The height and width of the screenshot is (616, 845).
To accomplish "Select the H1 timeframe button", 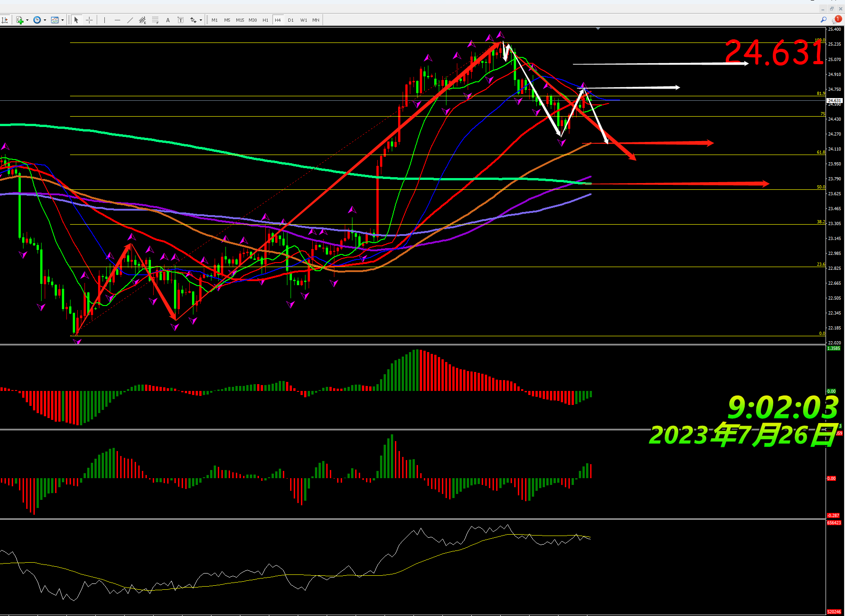I will (x=265, y=20).
